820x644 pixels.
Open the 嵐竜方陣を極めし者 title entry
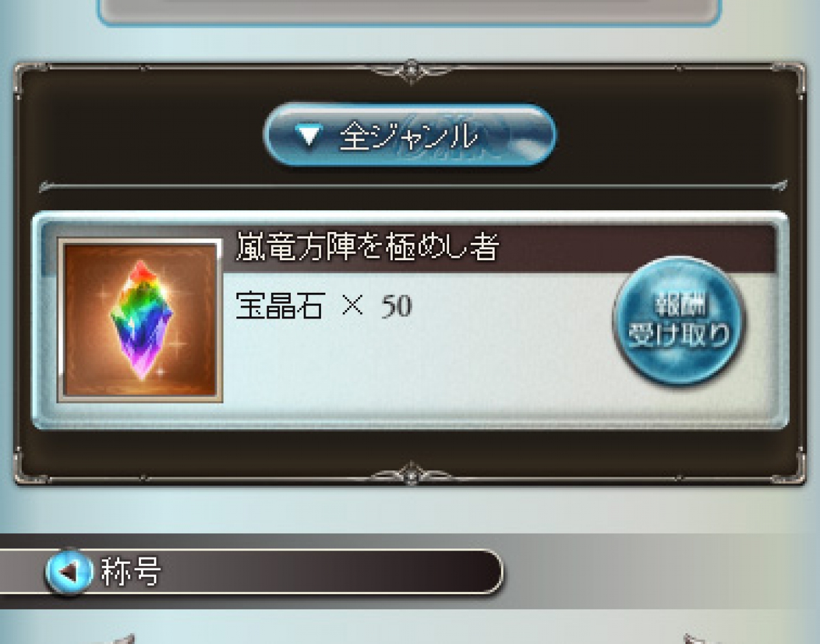pos(368,247)
